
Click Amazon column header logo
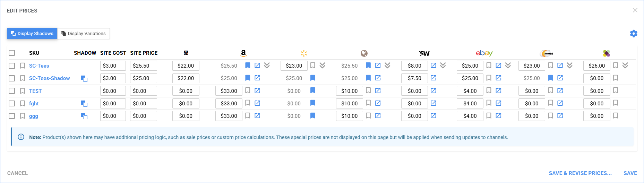[x=243, y=53]
